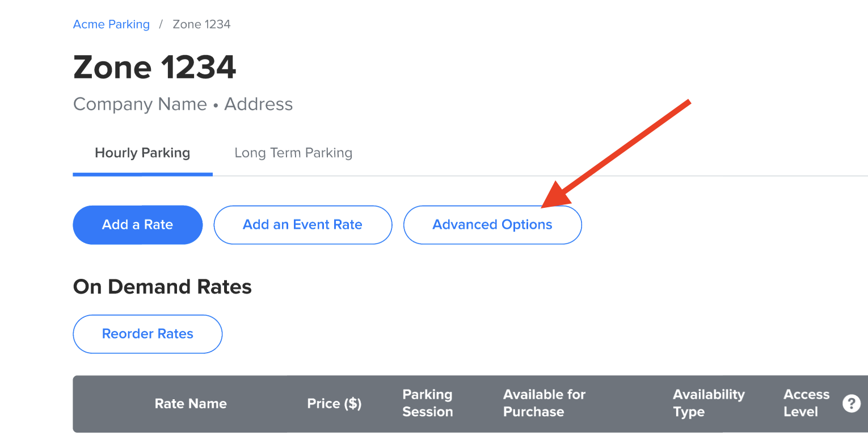Viewport: 868px width, 435px height.
Task: Click the On Demand Rates heading
Action: [162, 287]
